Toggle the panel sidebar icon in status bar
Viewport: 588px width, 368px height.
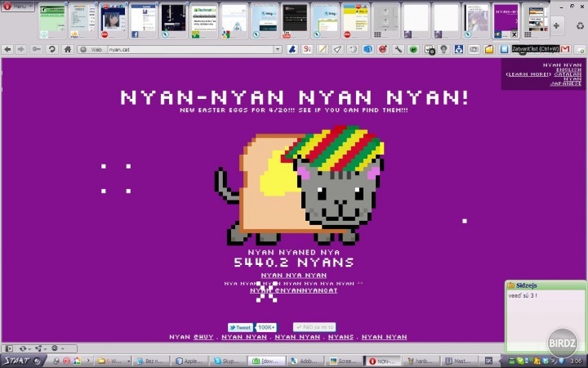pyautogui.click(x=9, y=348)
